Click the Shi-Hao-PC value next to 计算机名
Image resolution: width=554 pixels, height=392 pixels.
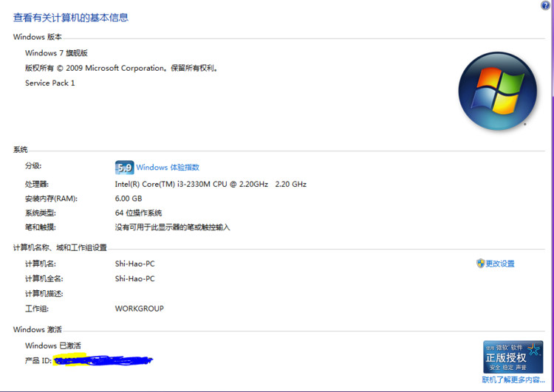tap(135, 264)
